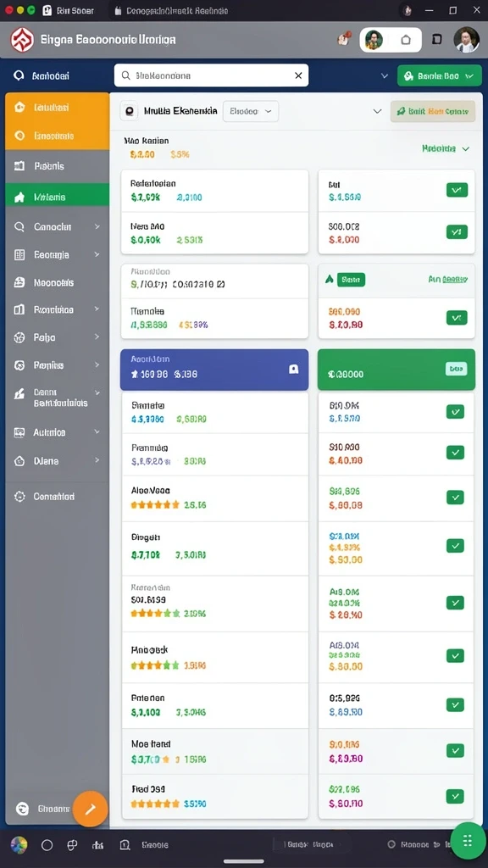
Task: Toggle the checkbox in line with 'Phoooedk'
Action: pyautogui.click(x=455, y=655)
